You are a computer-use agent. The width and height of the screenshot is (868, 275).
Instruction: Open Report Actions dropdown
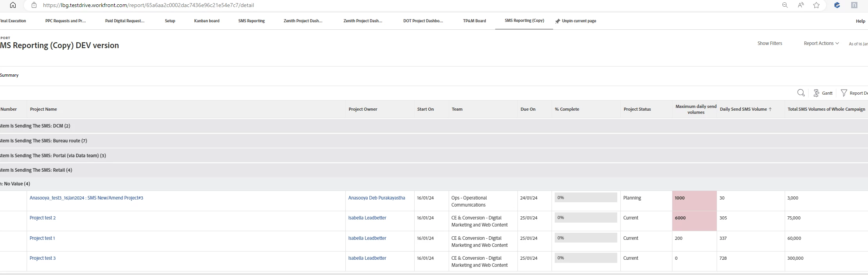(821, 43)
